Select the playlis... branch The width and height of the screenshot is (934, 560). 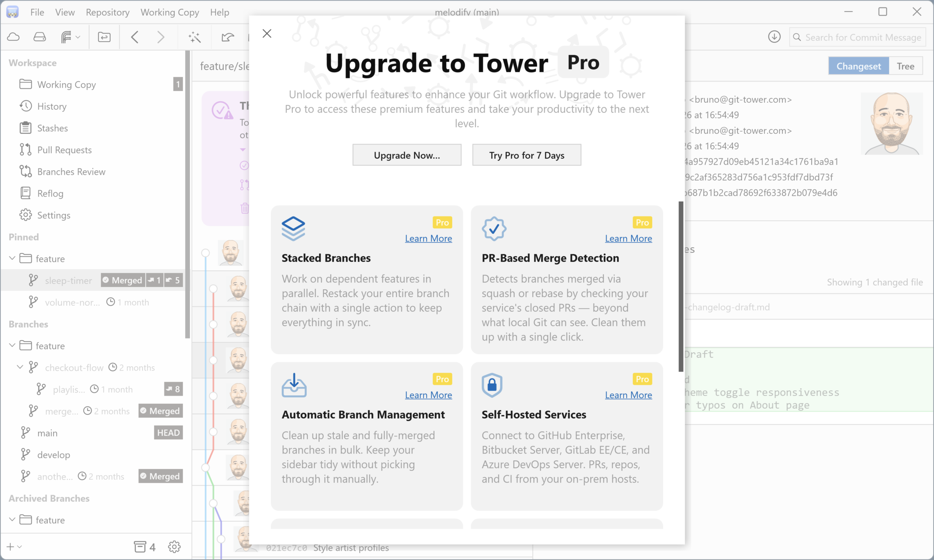coord(93,389)
